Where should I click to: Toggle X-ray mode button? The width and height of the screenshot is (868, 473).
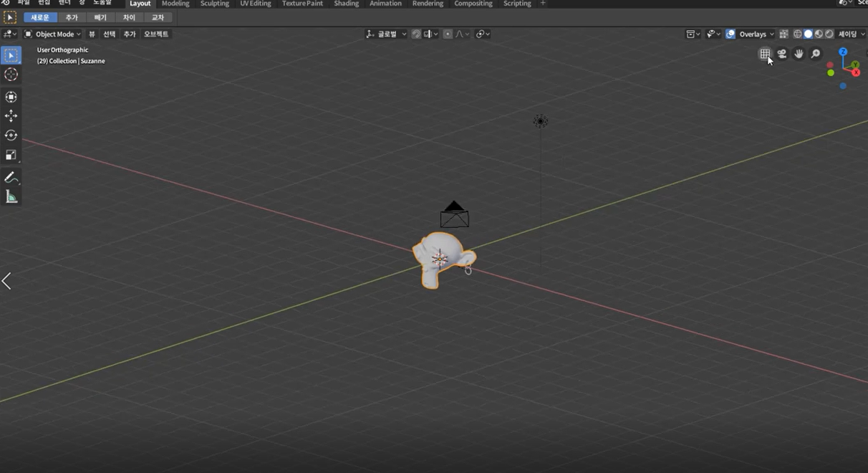tap(784, 34)
